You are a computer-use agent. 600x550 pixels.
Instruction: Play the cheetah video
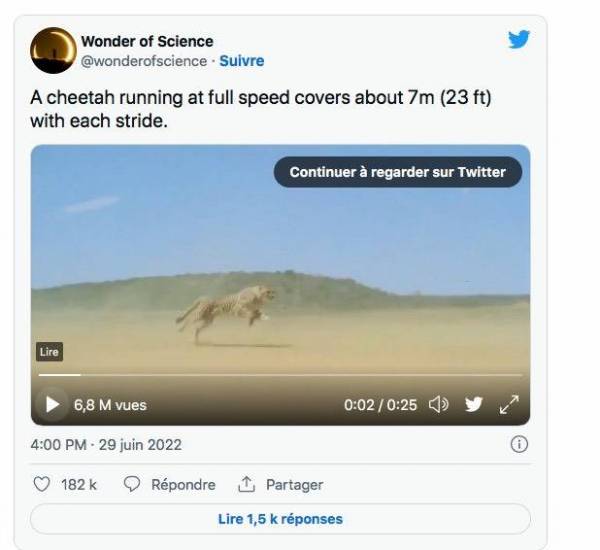click(52, 405)
